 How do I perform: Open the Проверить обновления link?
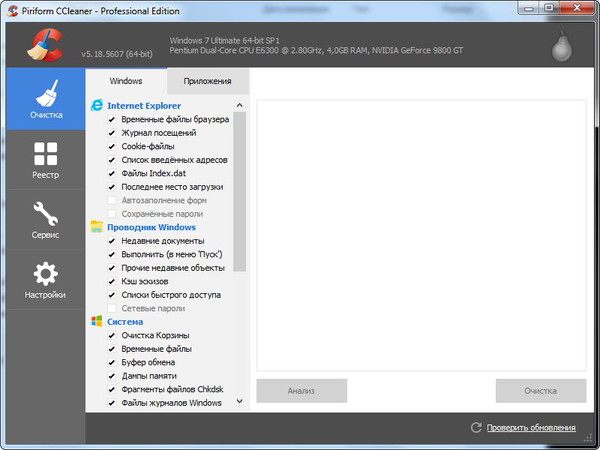click(531, 428)
